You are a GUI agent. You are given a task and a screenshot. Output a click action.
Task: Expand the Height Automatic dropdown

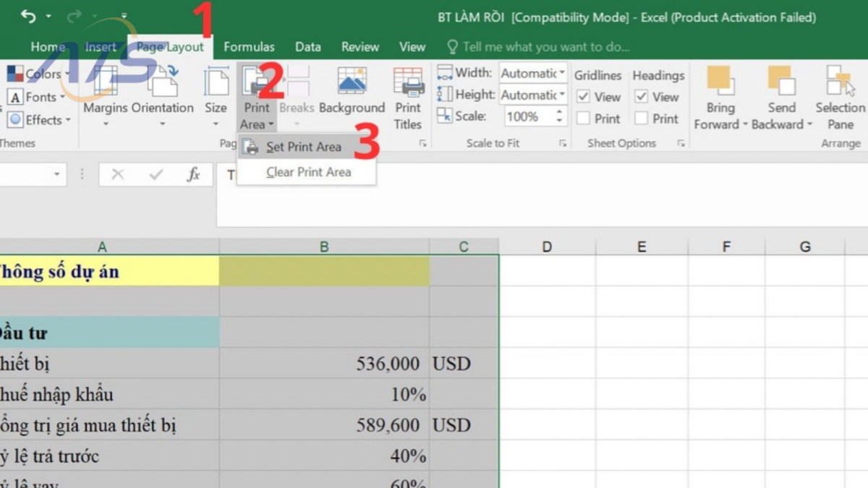(563, 94)
